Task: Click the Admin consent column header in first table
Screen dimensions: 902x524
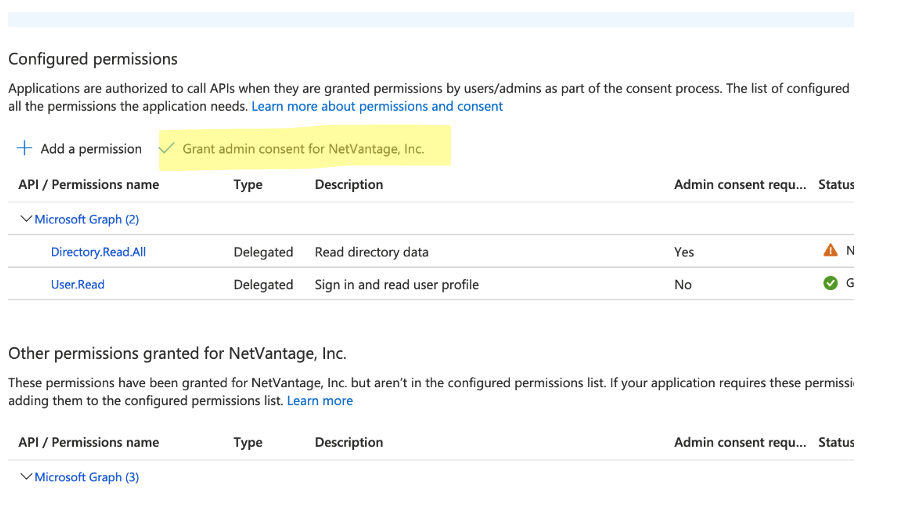Action: click(x=739, y=184)
